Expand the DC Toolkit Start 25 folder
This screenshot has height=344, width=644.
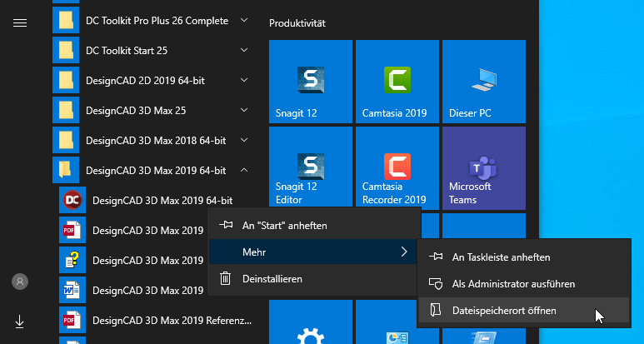(x=154, y=50)
